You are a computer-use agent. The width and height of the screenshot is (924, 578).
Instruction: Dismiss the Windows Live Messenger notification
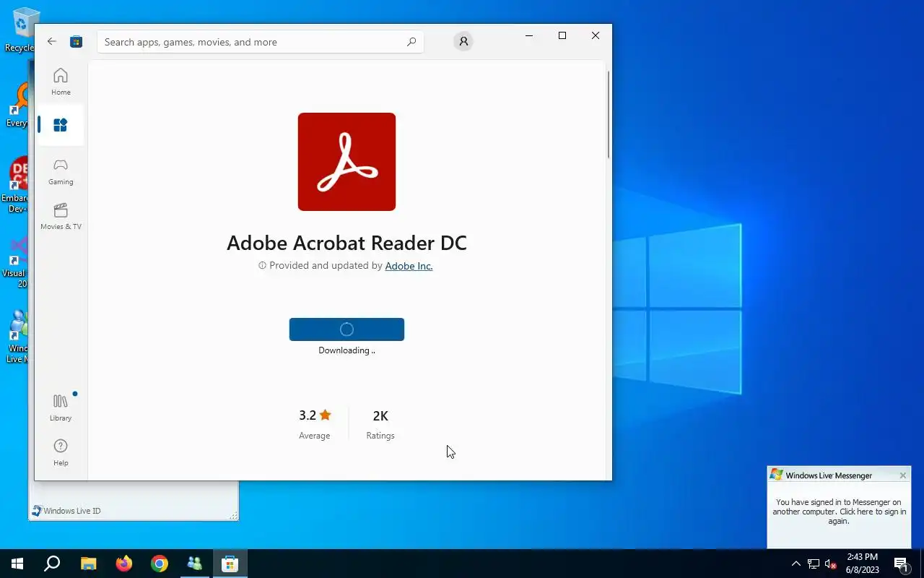coord(902,475)
